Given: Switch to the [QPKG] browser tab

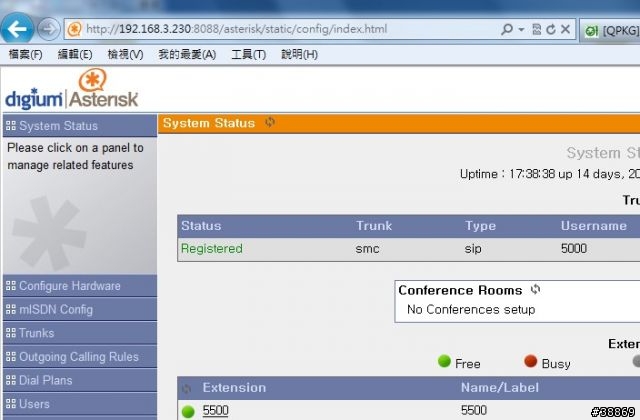Looking at the screenshot, I should tap(610, 30).
